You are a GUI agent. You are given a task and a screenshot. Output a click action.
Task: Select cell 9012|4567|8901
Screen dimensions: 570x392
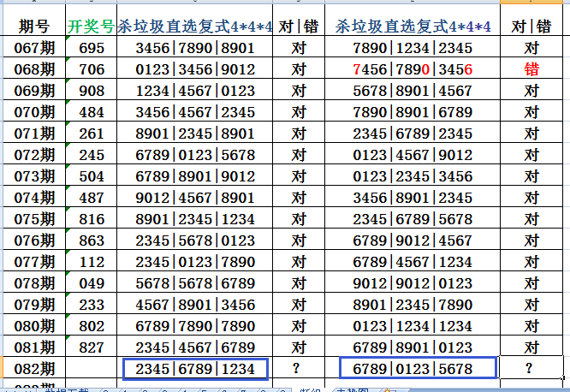pos(195,198)
